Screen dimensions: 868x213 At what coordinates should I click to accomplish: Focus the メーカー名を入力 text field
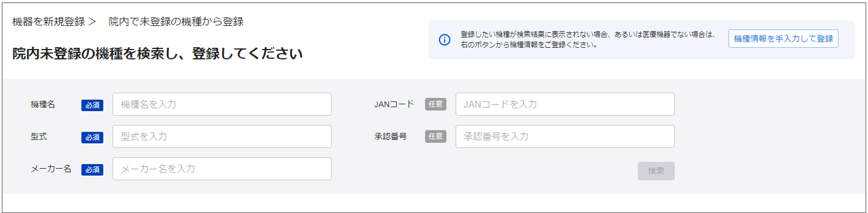[222, 169]
